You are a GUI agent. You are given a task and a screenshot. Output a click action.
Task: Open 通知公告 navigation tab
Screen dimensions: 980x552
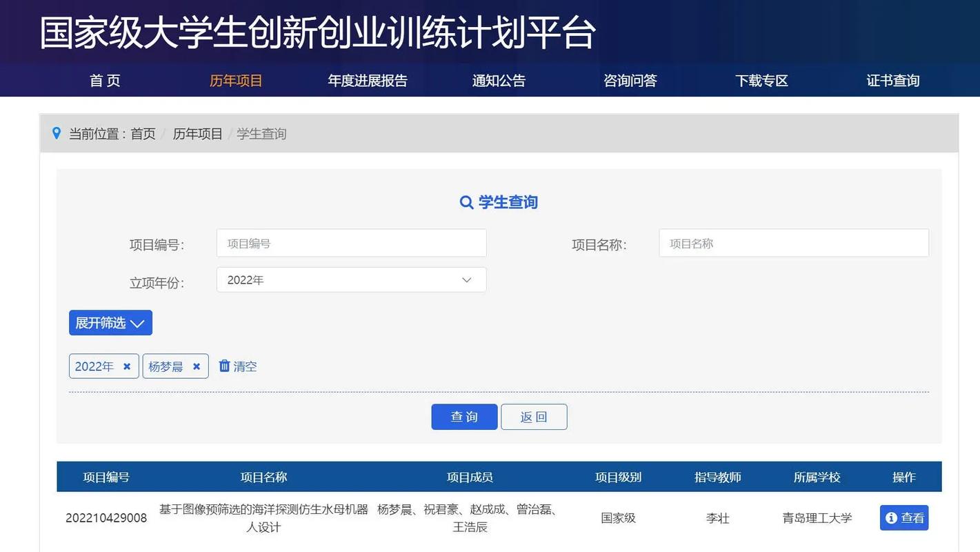[499, 81]
